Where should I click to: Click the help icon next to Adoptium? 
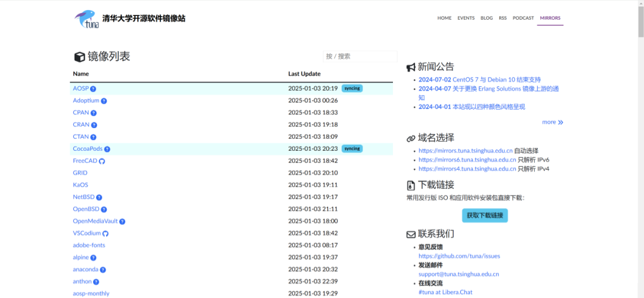(104, 101)
